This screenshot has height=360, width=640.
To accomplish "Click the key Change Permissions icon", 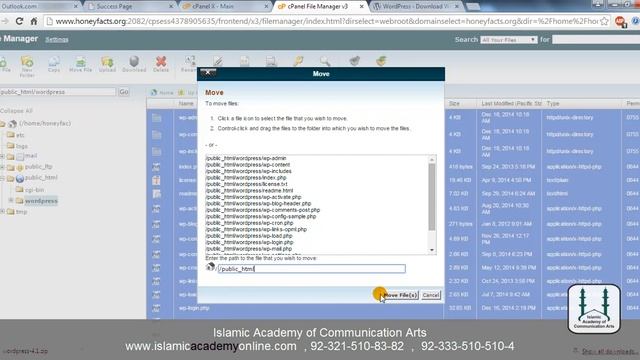I will [298, 61].
